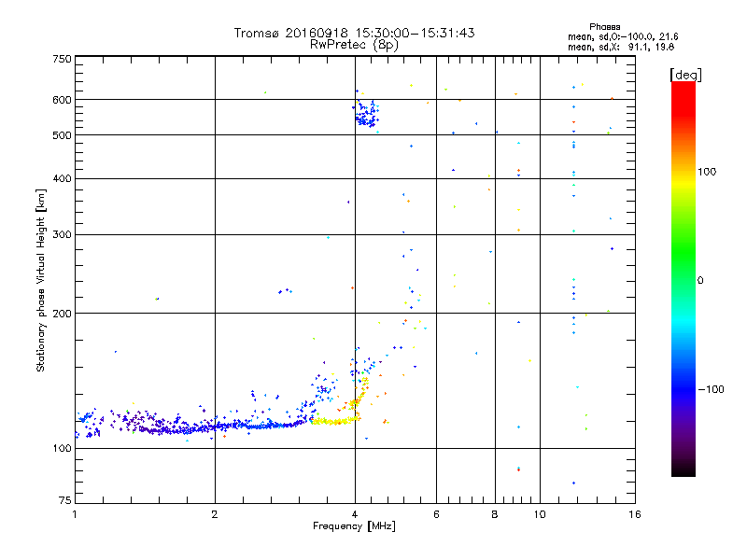Click the x-axis tick label '4'

[355, 514]
